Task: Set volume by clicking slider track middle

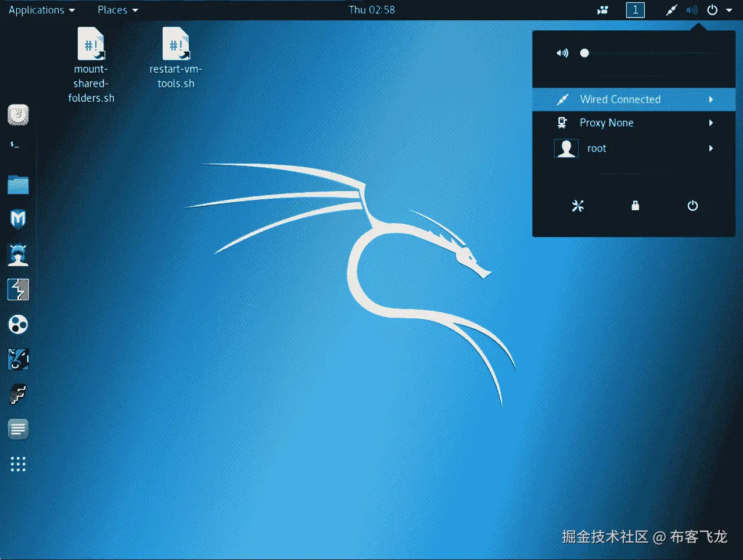Action: tap(648, 53)
